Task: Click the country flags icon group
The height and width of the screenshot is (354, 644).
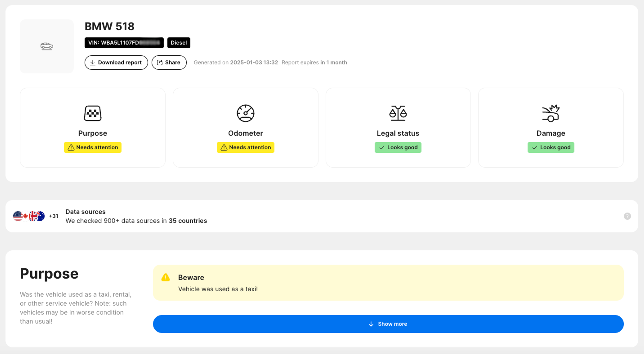Action: coord(29,216)
